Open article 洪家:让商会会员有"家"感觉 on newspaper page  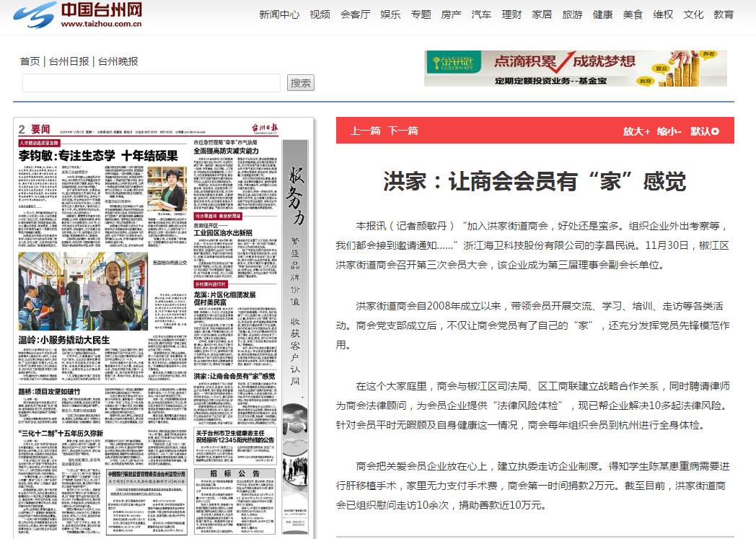[234, 376]
